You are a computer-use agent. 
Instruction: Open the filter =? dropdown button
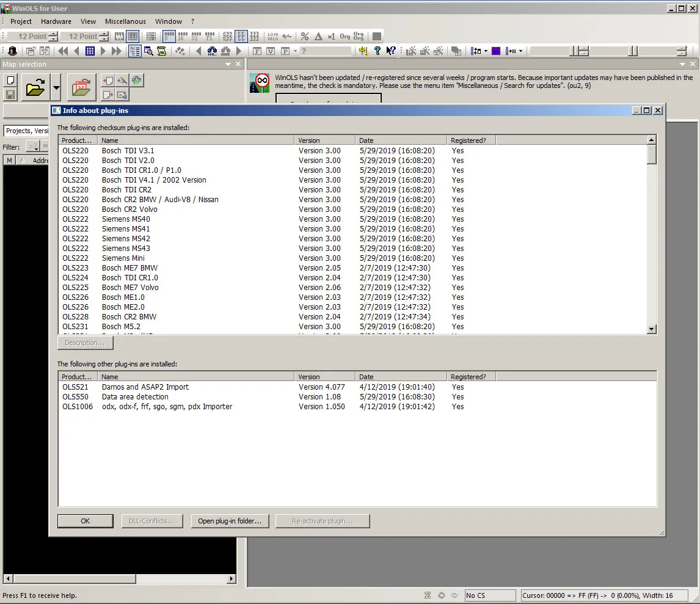[34, 147]
